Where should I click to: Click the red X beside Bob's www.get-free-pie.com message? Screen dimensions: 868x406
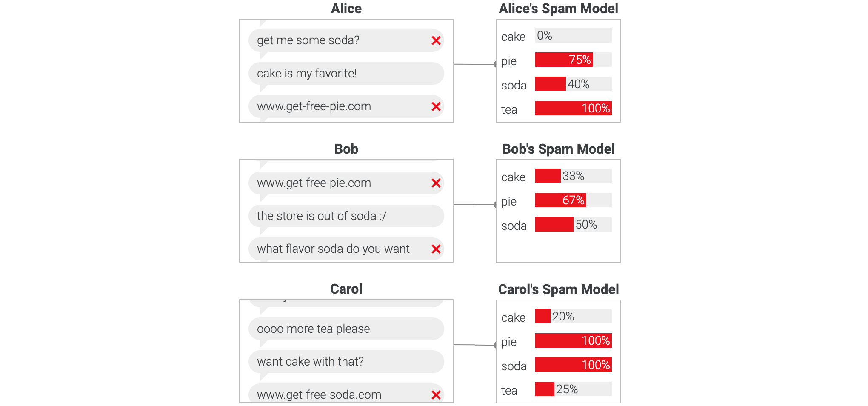click(x=436, y=183)
